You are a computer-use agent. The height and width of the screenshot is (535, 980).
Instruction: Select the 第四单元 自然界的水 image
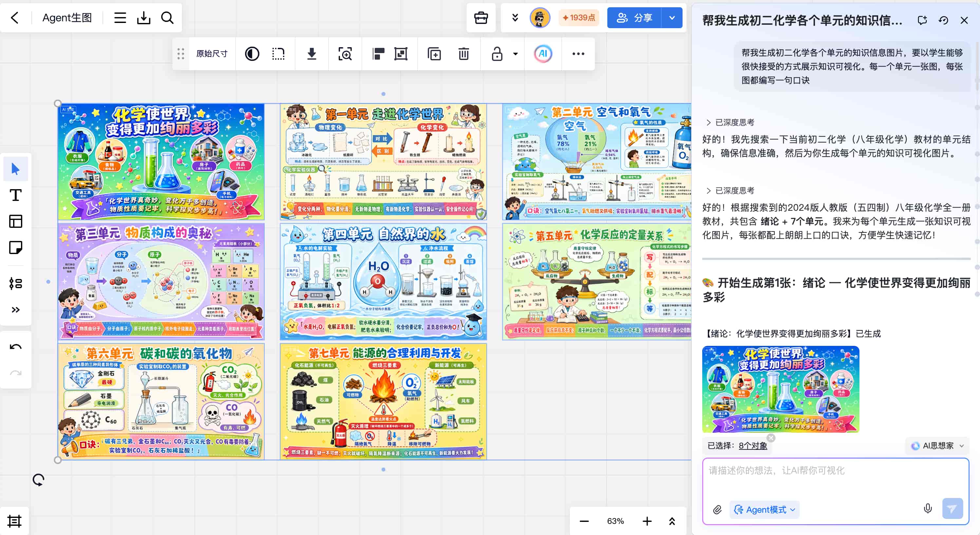(x=383, y=282)
